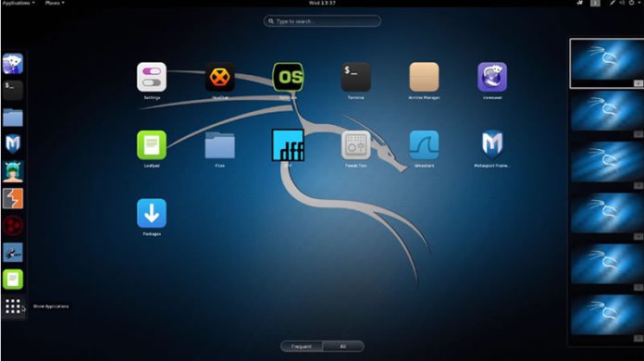This screenshot has height=361, width=644.
Task: Switch to the All tab
Action: (x=343, y=346)
